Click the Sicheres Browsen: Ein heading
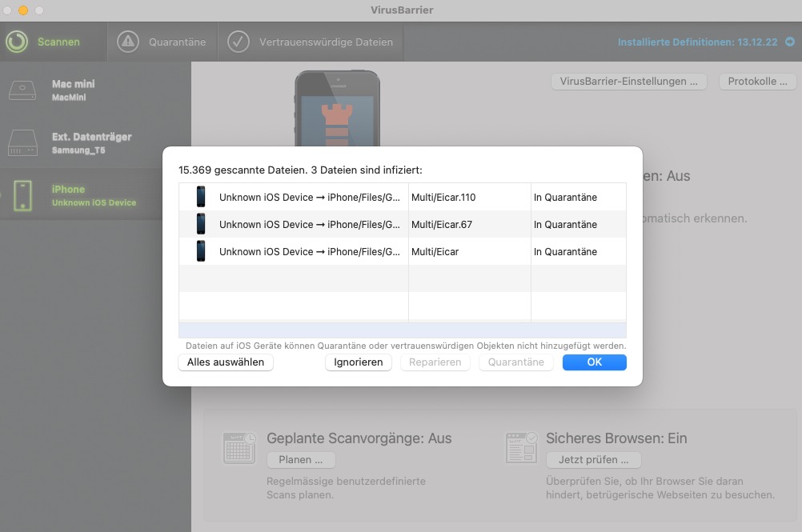Viewport: 802px width, 532px height. 616,438
